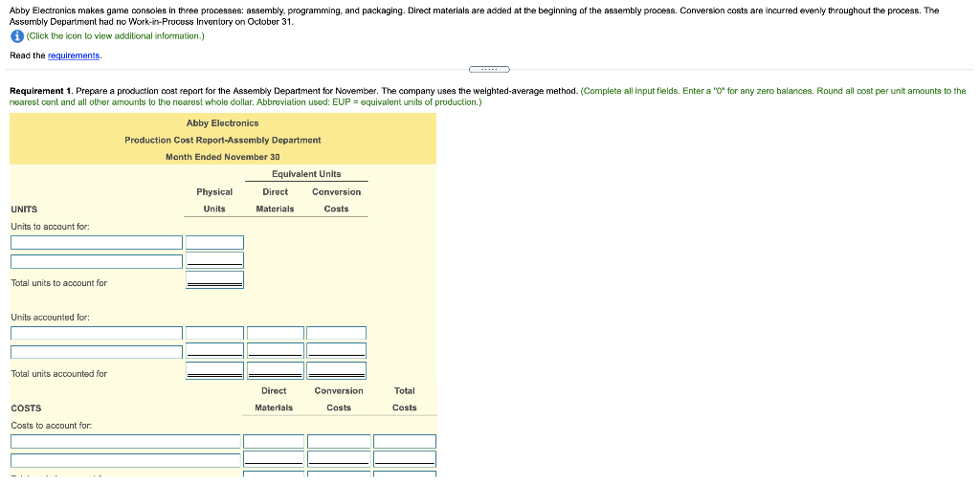Click second Conversion Costs field under Costs to account for
Screen dimensions: 980x485
point(339,459)
